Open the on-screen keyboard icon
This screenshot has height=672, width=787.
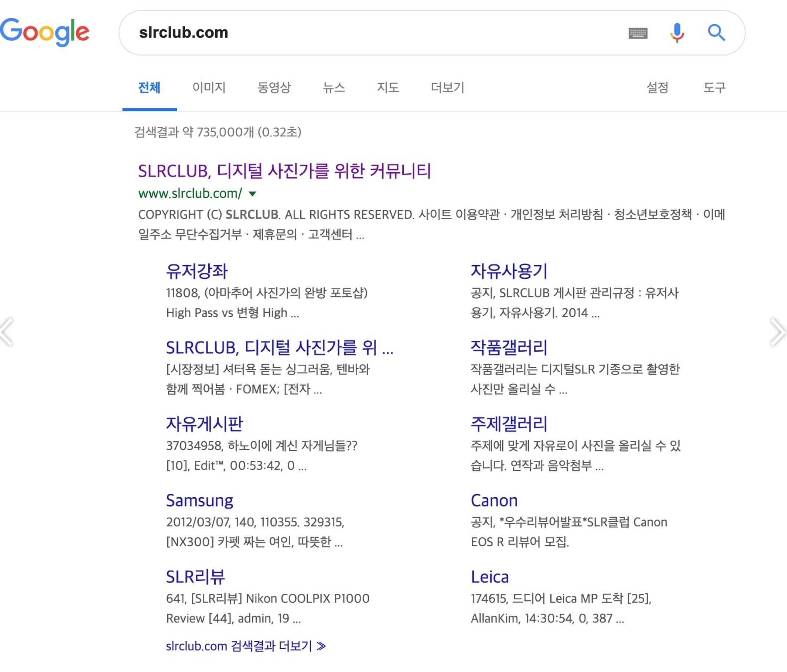[638, 33]
